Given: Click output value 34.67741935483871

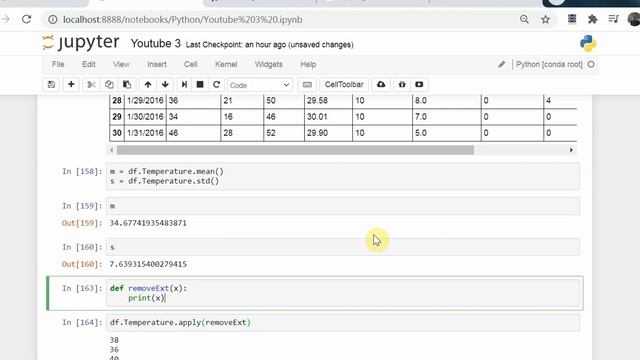Looking at the screenshot, I should (148, 223).
